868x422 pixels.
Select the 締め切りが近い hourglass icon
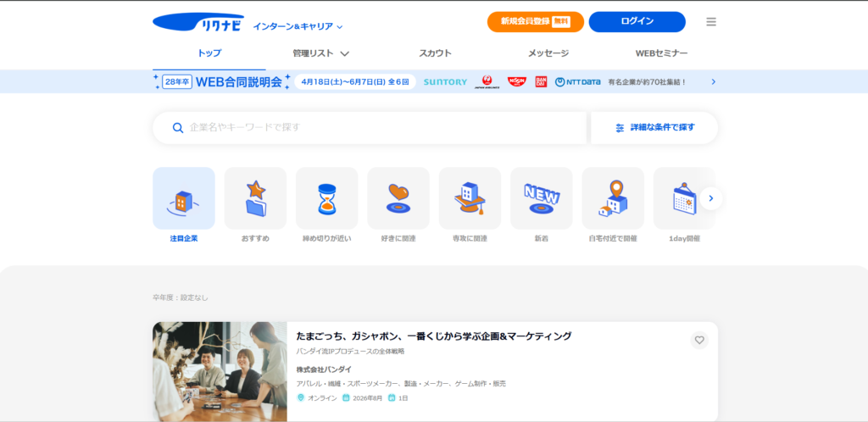tap(326, 198)
